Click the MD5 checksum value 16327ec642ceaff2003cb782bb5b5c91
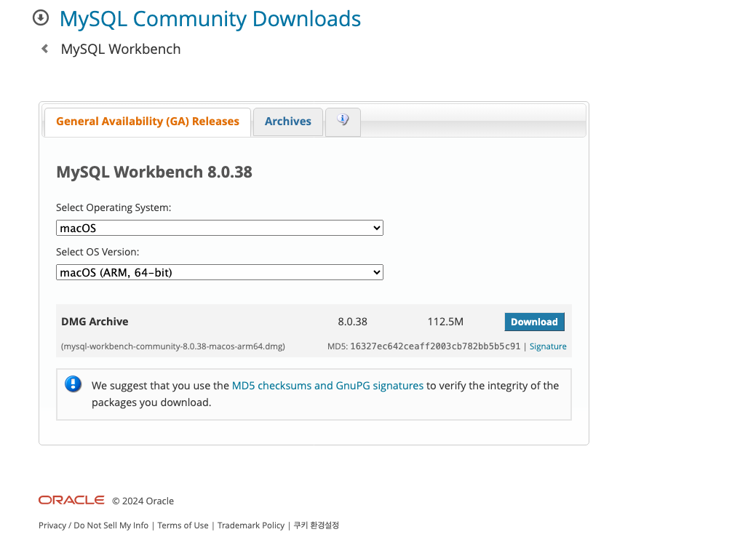The image size is (756, 548). [x=435, y=346]
